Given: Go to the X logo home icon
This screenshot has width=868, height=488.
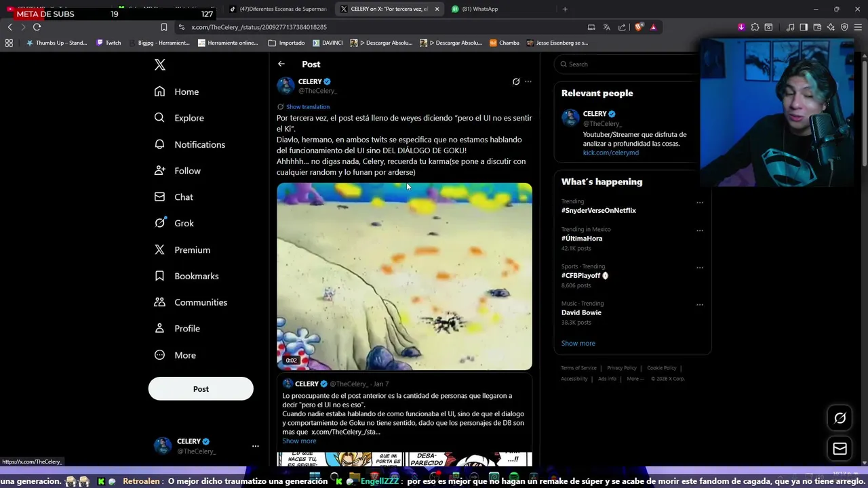Looking at the screenshot, I should point(160,65).
